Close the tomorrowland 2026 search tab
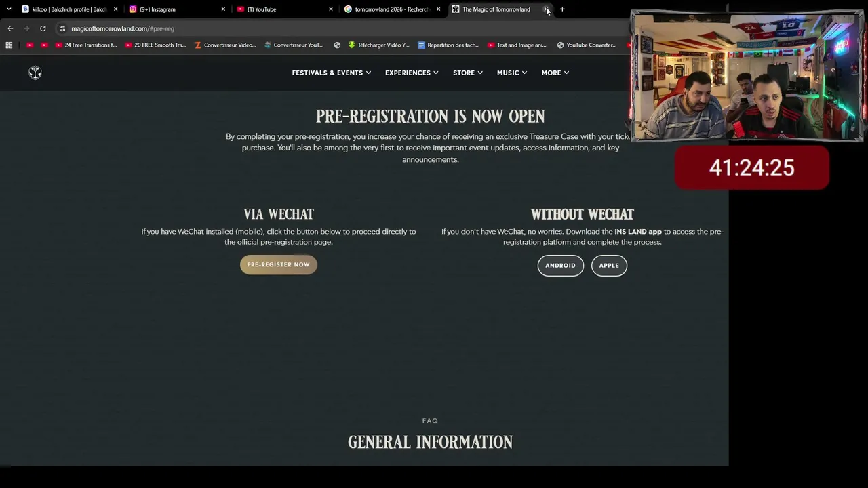 (x=438, y=9)
